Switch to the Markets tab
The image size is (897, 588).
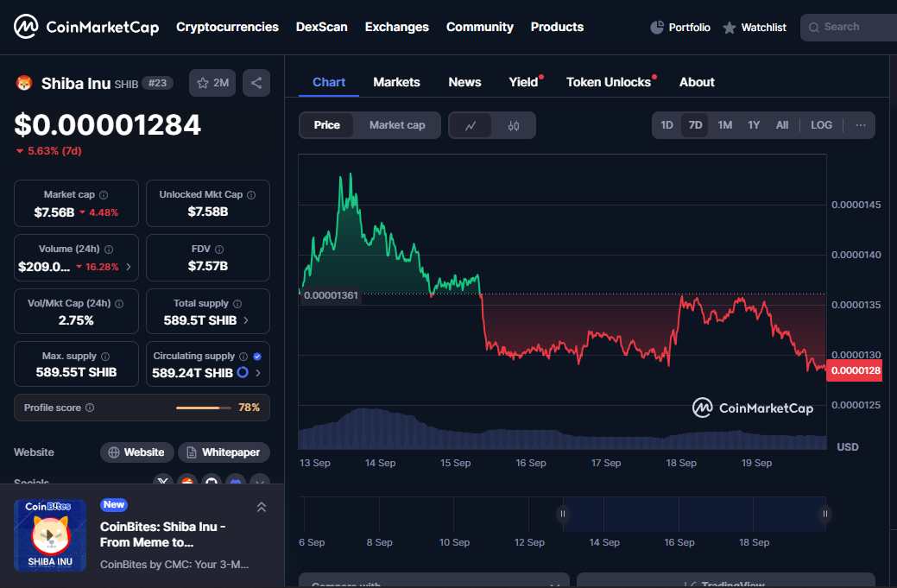396,82
